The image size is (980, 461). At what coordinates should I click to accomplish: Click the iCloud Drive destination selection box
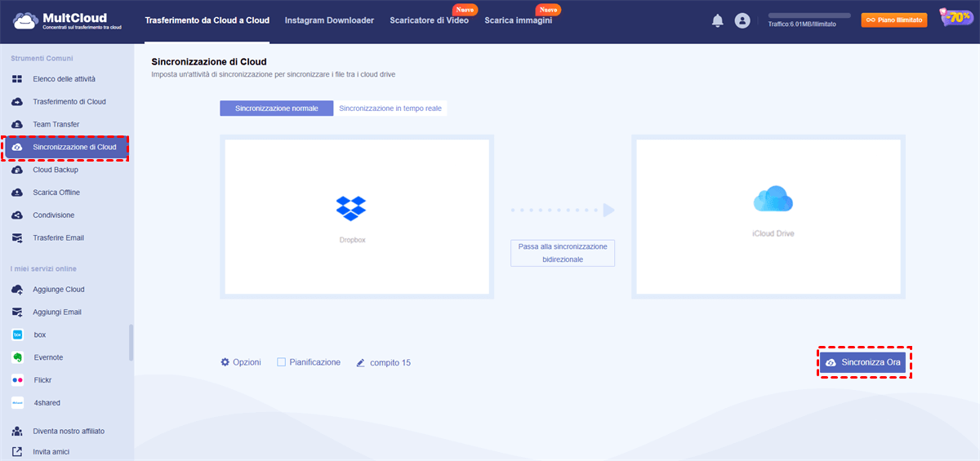(x=769, y=217)
